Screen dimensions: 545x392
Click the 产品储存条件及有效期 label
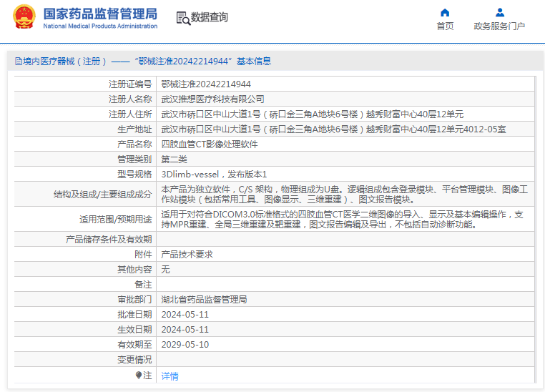point(109,240)
